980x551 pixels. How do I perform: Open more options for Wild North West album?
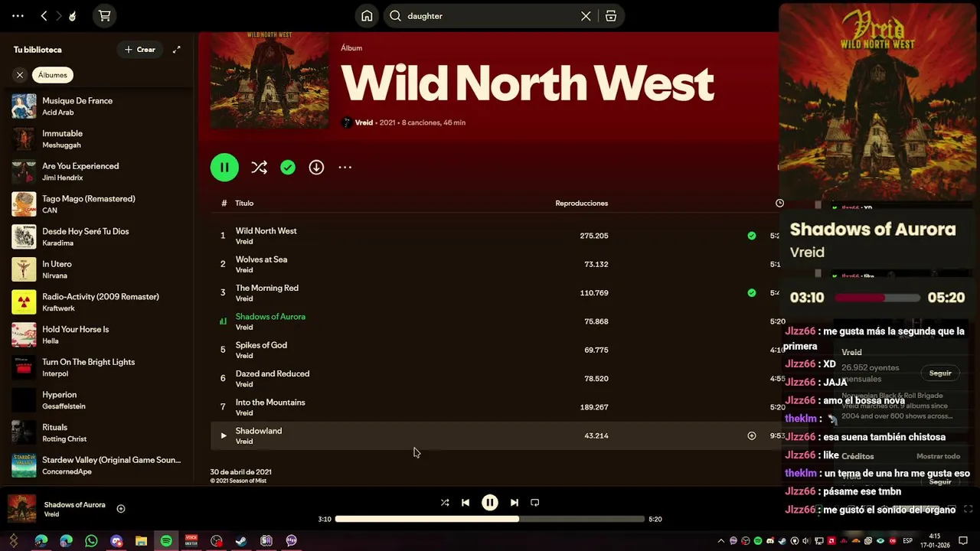(x=345, y=168)
